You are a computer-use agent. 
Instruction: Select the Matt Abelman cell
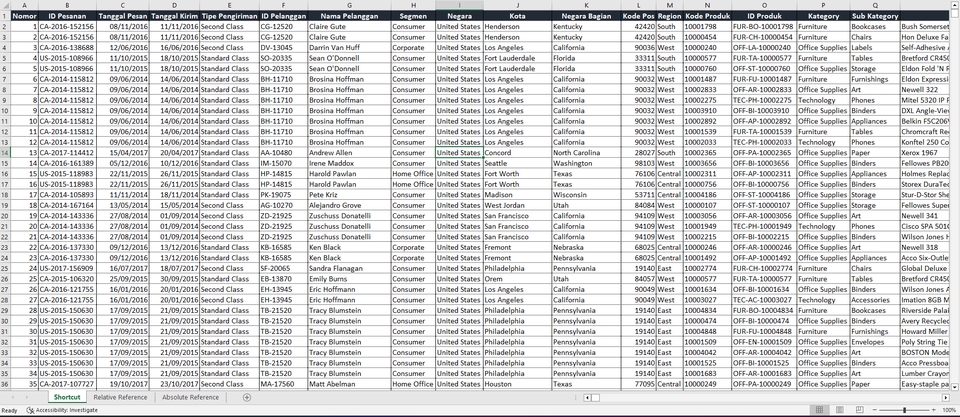[x=350, y=384]
